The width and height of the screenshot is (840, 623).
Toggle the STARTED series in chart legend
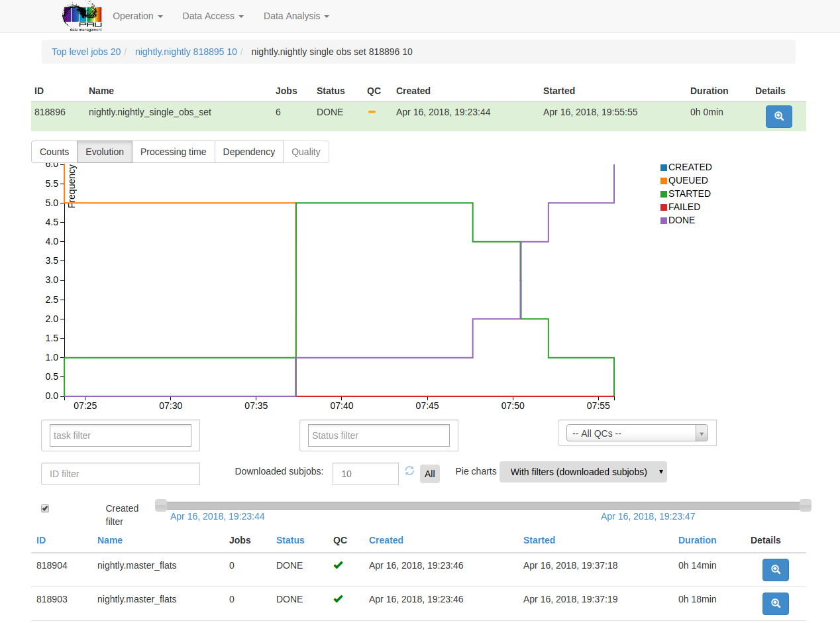click(x=689, y=194)
